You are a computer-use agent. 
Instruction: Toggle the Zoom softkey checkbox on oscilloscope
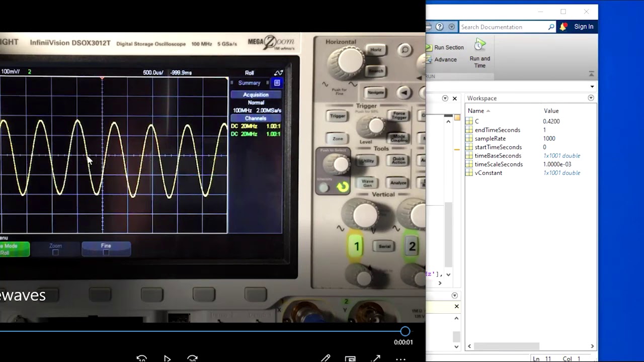[x=55, y=252]
